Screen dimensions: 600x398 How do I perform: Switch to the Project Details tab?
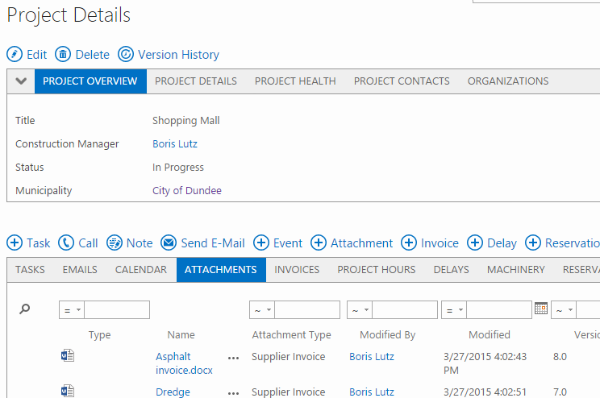coord(196,81)
